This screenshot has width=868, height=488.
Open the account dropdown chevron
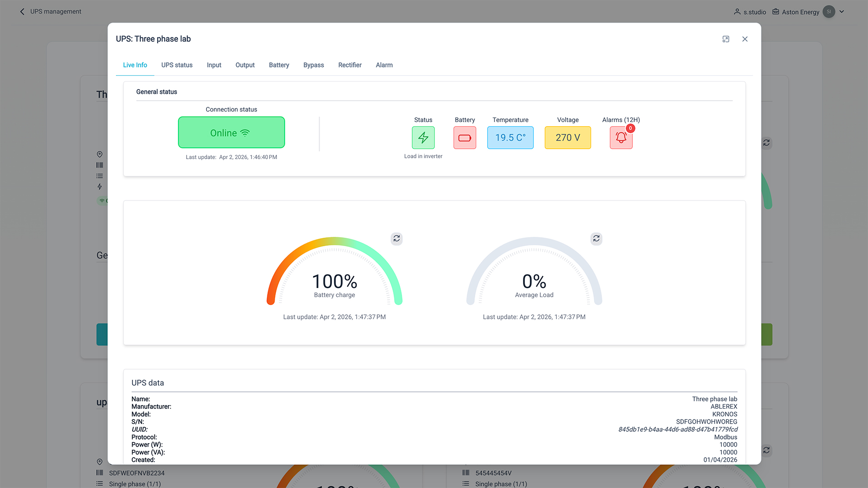tap(842, 12)
